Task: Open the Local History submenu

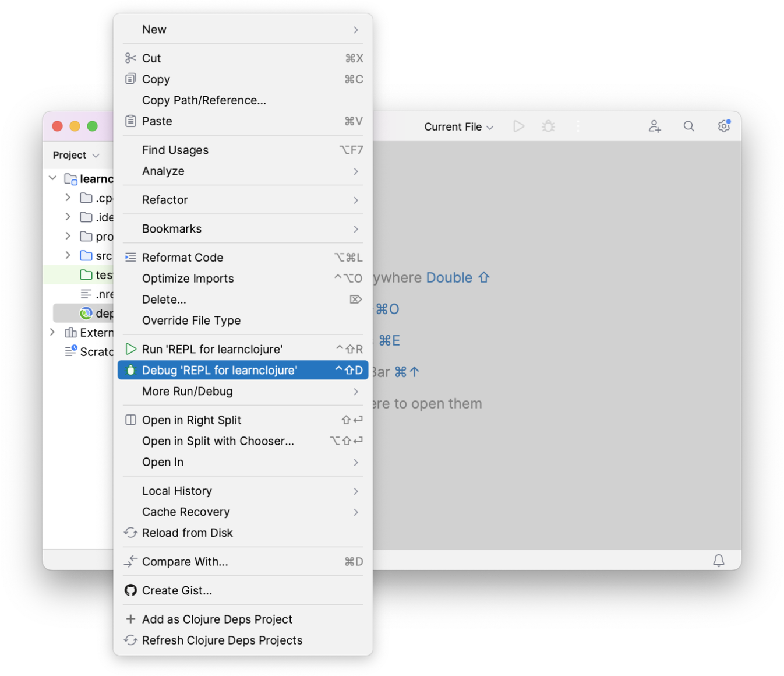Action: point(243,491)
